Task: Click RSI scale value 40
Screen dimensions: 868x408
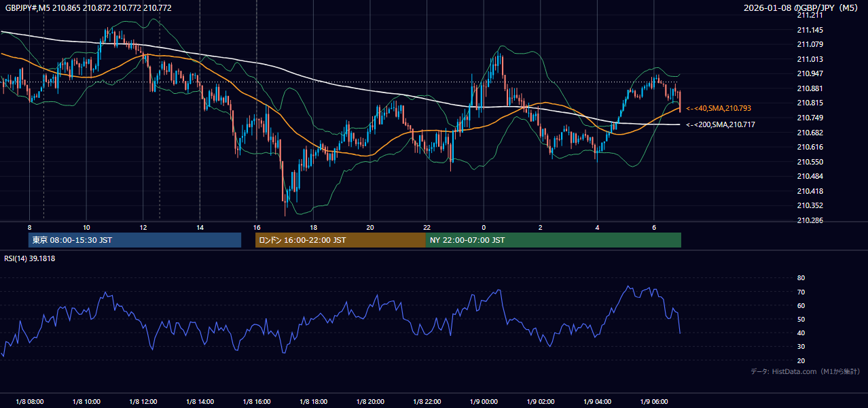Action: click(801, 333)
